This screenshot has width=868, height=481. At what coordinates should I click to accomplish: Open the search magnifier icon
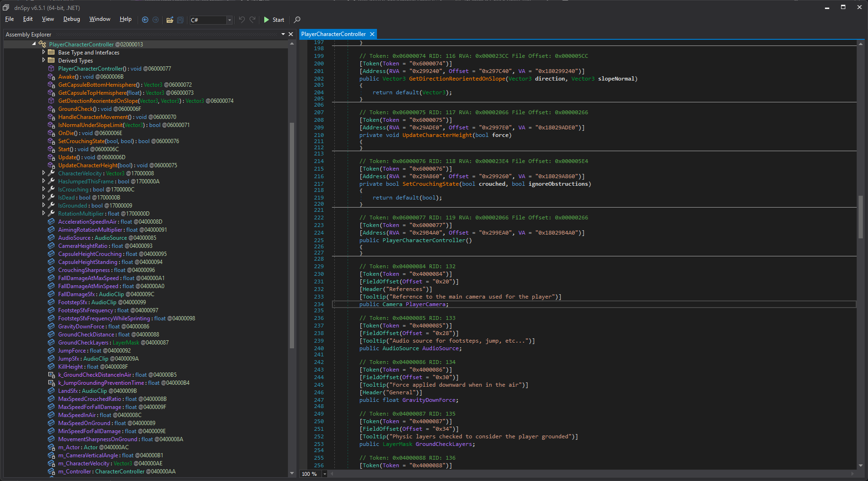tap(297, 20)
